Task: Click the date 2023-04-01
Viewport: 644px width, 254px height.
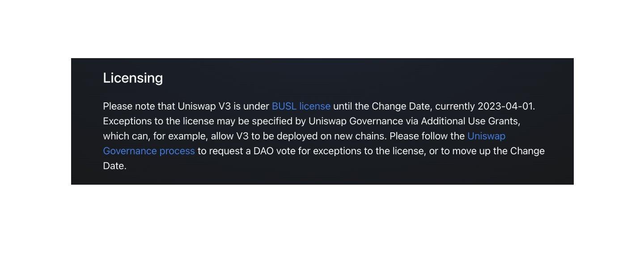Action: [x=506, y=106]
